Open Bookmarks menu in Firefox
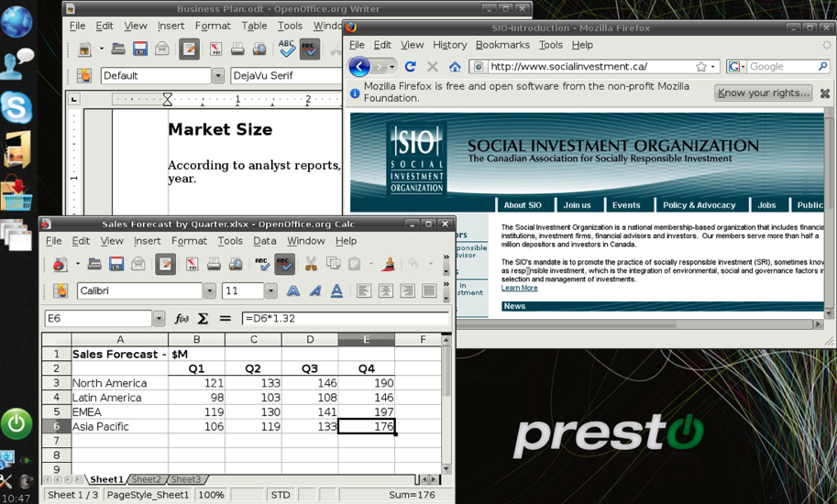The image size is (837, 504). pos(502,45)
